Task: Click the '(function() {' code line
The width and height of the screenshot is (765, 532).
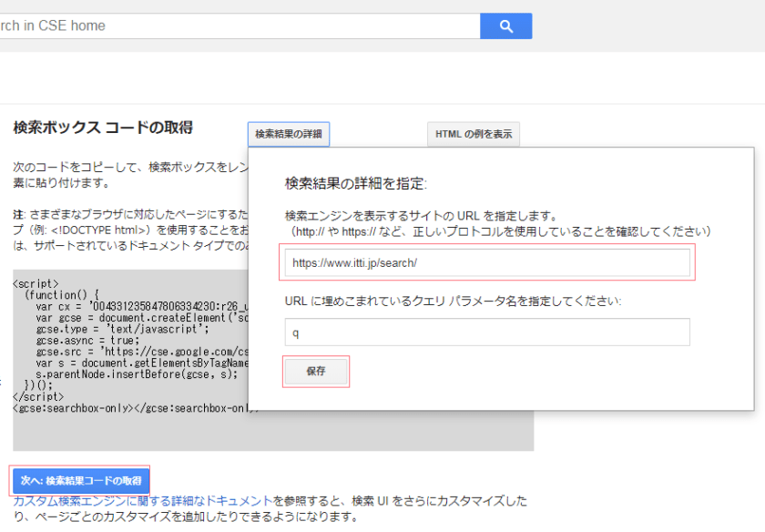Action: pos(62,295)
